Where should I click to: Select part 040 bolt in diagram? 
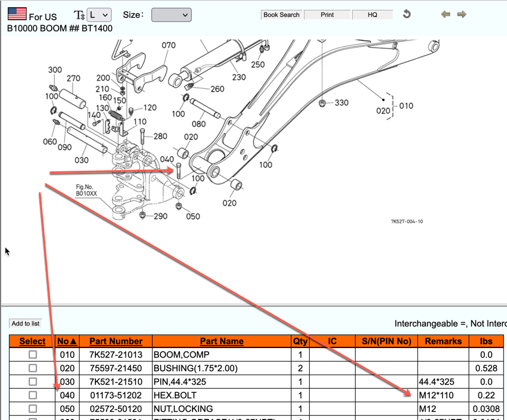click(x=177, y=171)
